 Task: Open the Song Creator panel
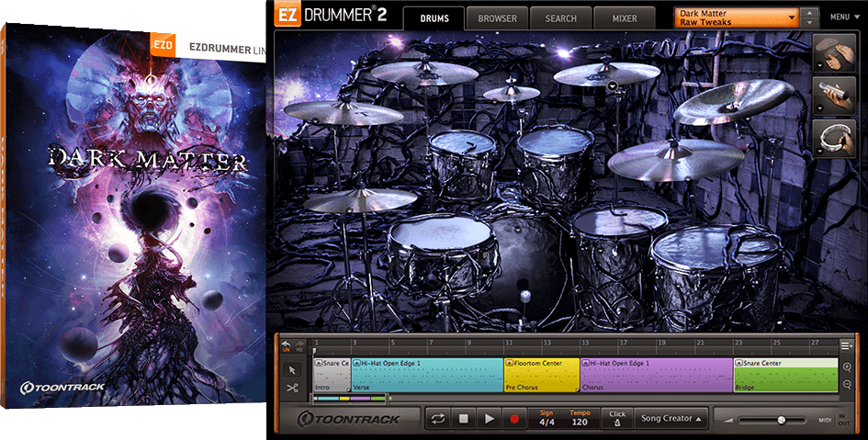point(671,419)
